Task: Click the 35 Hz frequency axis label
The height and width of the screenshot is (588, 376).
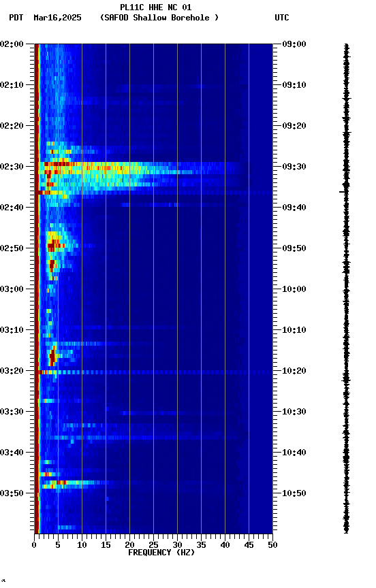Action: 201,545
